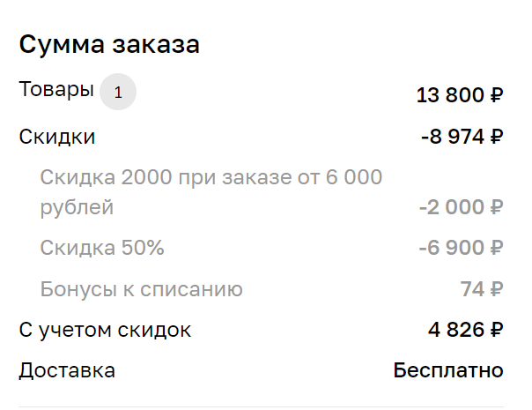Click the word рублей in discount description
Screen dimensions: 532x410
77,207
